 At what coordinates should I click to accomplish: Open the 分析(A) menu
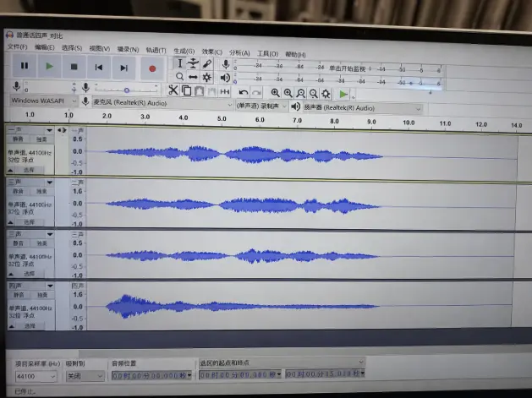[239, 53]
